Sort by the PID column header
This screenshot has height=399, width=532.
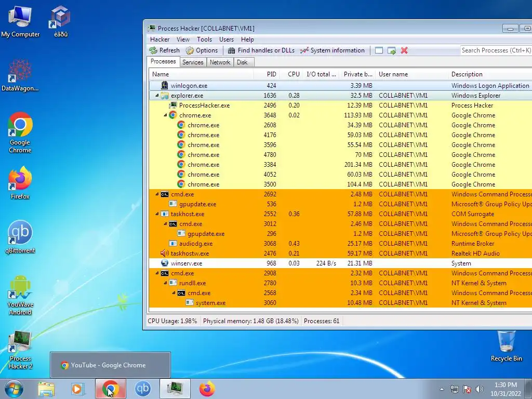pos(266,74)
